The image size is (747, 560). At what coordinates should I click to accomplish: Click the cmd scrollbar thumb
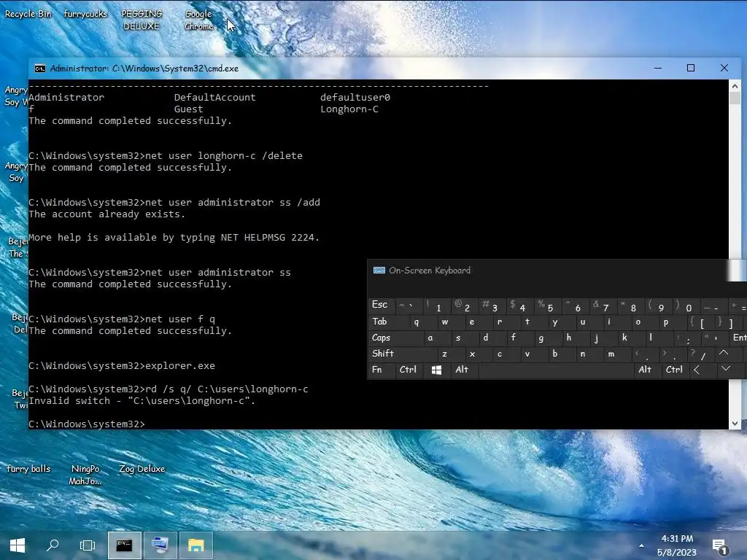tap(735, 98)
